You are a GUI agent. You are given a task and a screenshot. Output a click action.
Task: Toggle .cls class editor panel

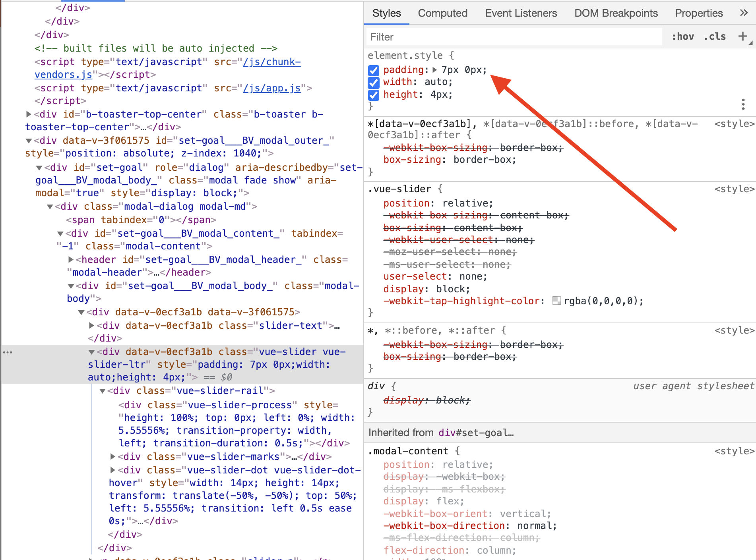(x=715, y=37)
